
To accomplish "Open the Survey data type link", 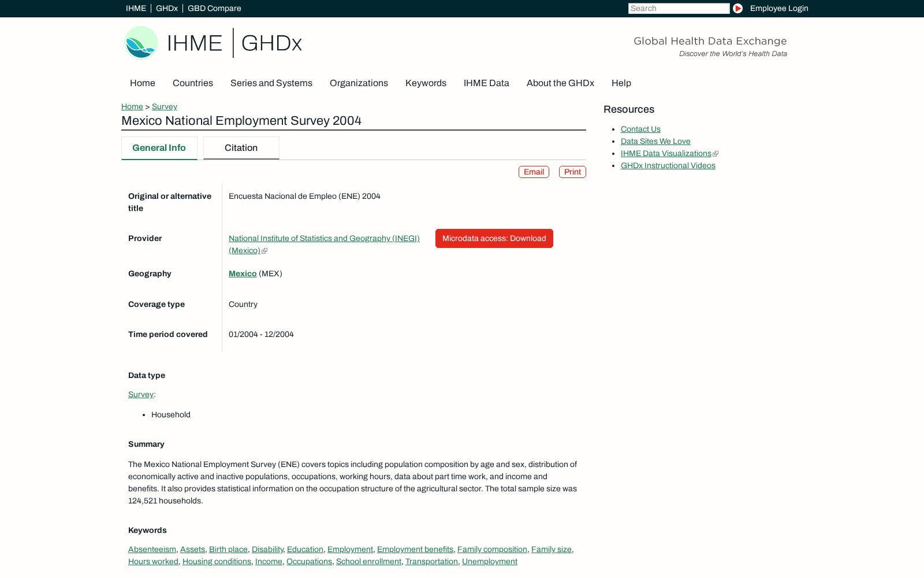I will (141, 394).
